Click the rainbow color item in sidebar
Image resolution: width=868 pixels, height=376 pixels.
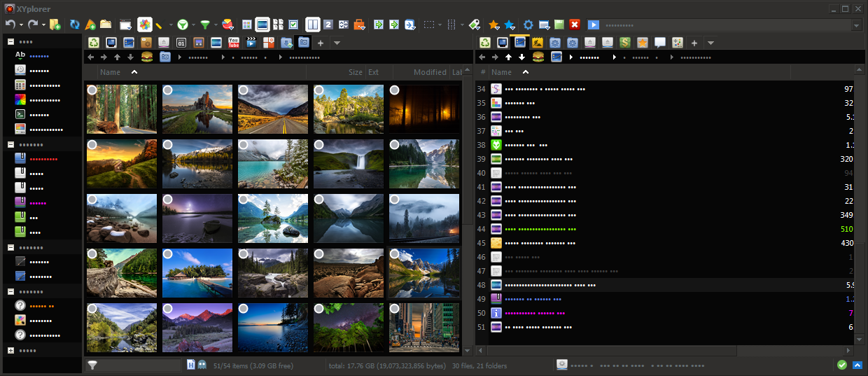[20, 99]
